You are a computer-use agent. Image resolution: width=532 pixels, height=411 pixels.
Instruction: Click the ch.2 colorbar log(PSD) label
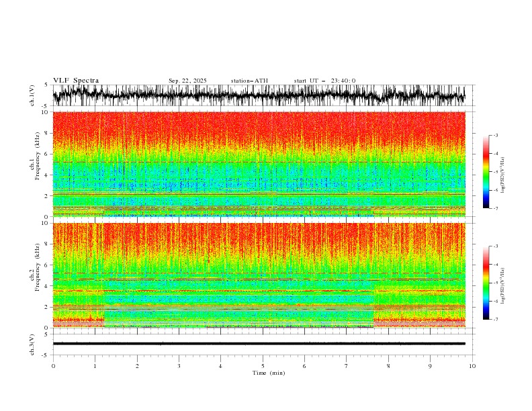pos(503,286)
